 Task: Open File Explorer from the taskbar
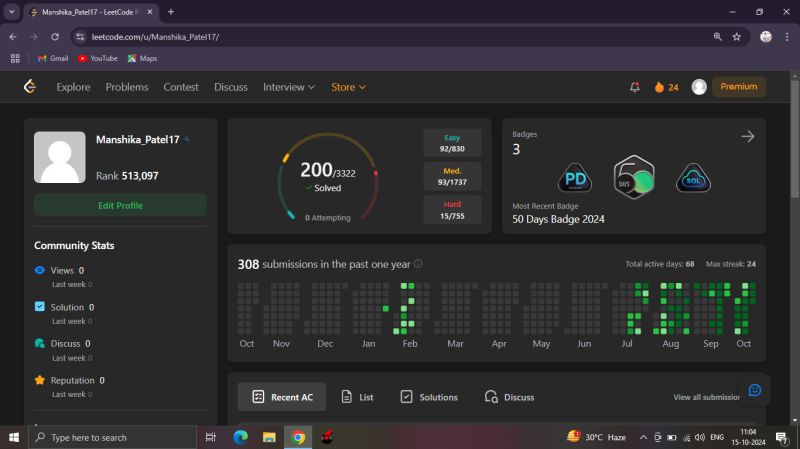coord(269,437)
